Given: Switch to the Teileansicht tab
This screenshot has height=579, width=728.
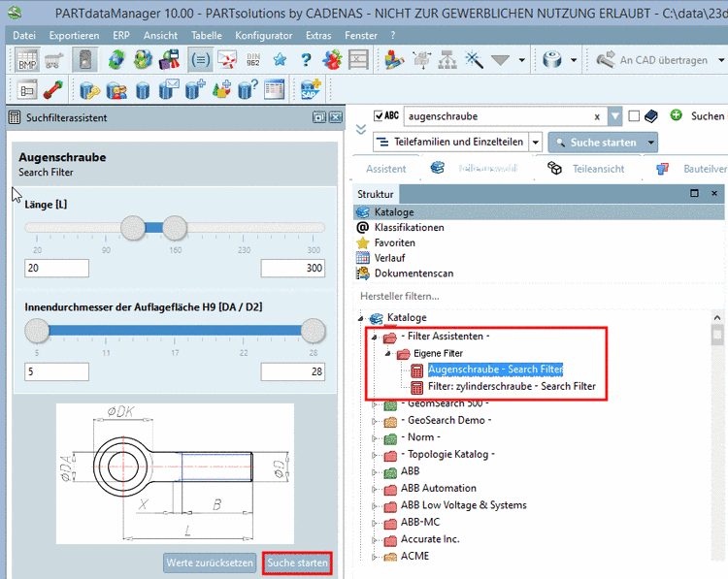Looking at the screenshot, I should coord(586,169).
